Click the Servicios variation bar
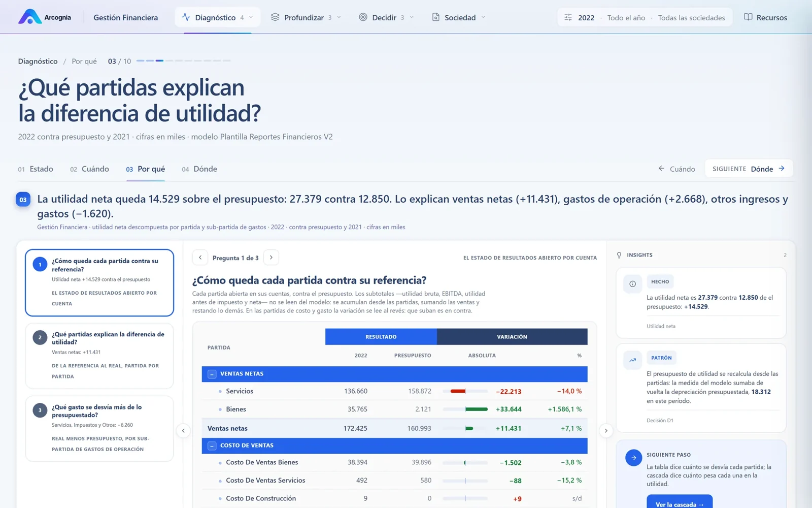This screenshot has height=508, width=812. click(465, 391)
